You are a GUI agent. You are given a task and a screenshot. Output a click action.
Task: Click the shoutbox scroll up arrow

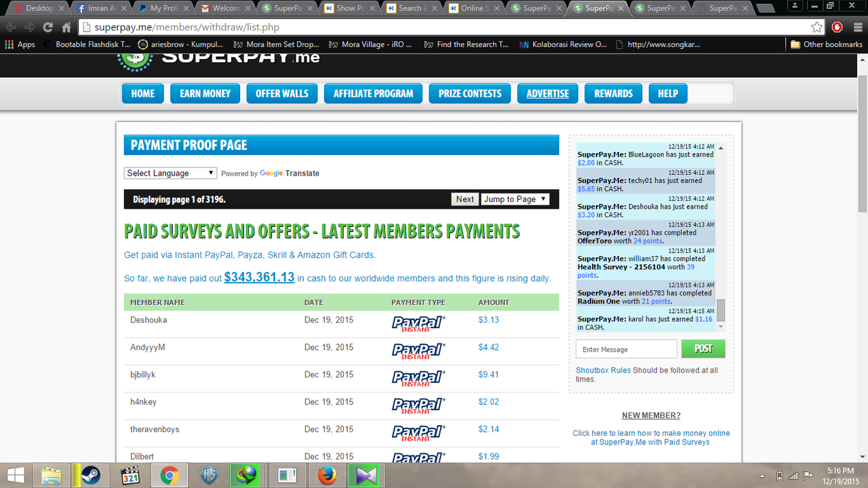pos(721,148)
